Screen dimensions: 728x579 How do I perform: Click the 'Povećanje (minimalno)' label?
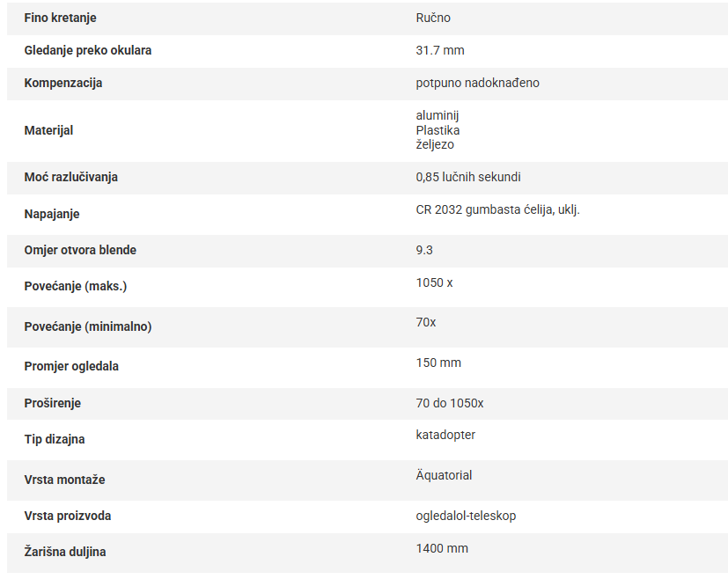click(x=87, y=326)
